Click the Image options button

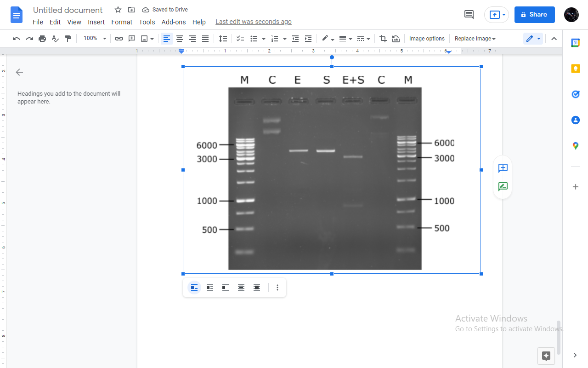(427, 39)
